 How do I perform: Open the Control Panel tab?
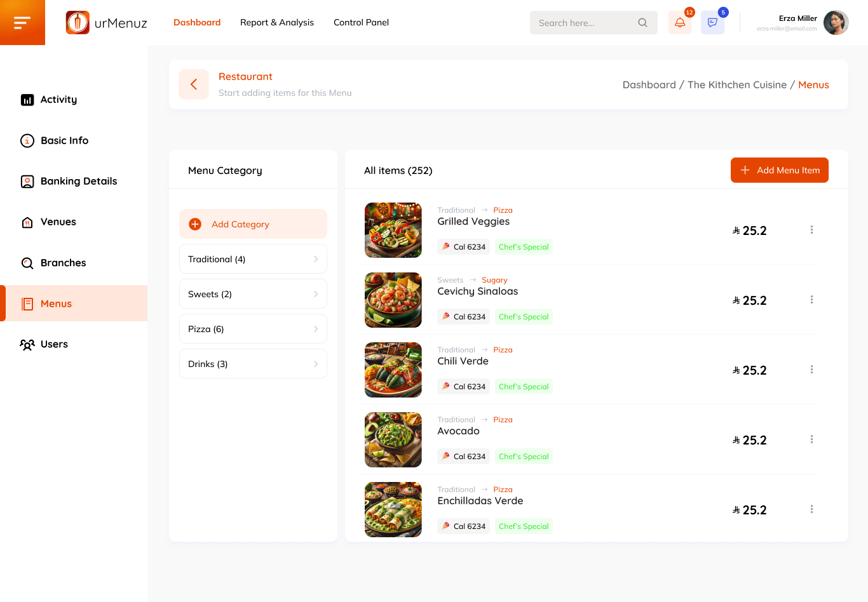(x=361, y=22)
